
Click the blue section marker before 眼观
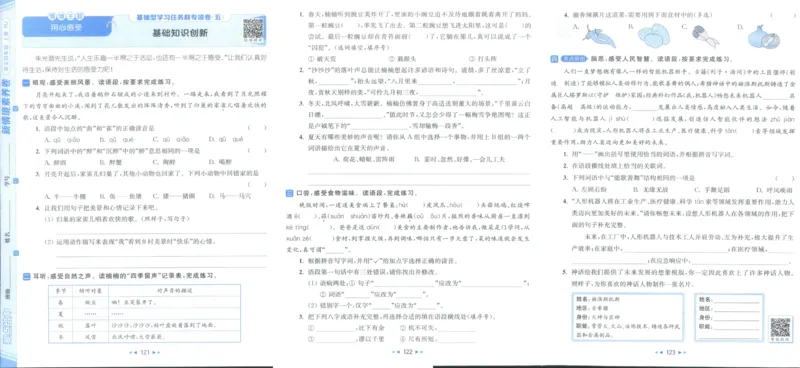point(26,82)
